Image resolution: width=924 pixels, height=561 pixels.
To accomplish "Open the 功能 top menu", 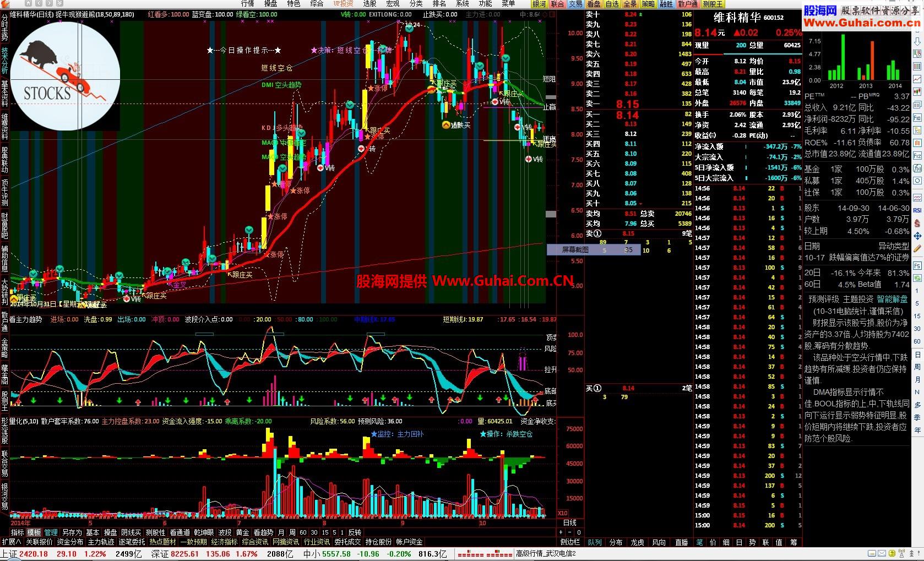I will 485,4.
